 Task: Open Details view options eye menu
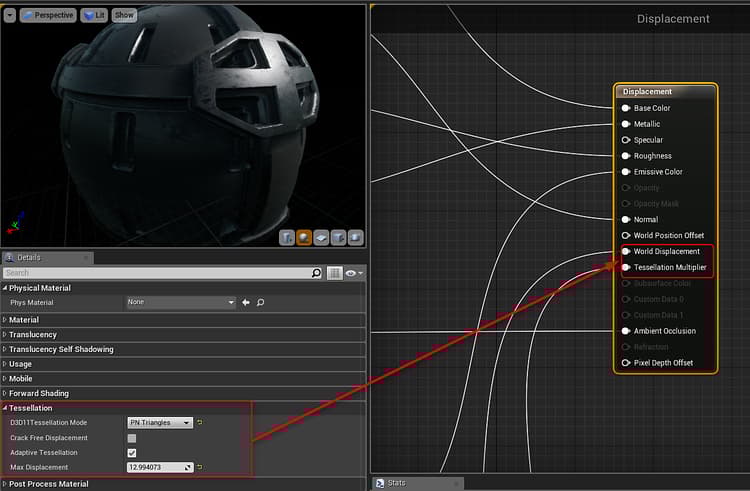pyautogui.click(x=354, y=273)
